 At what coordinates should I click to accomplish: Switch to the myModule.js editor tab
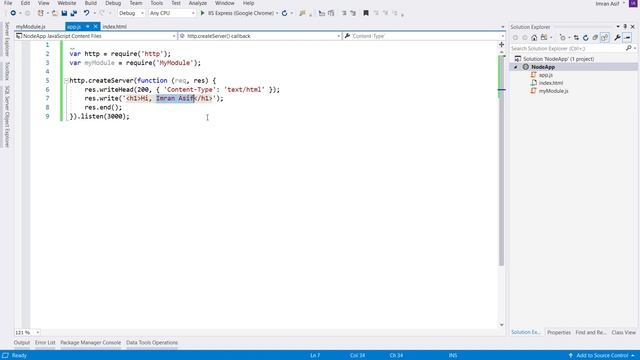coord(31,27)
